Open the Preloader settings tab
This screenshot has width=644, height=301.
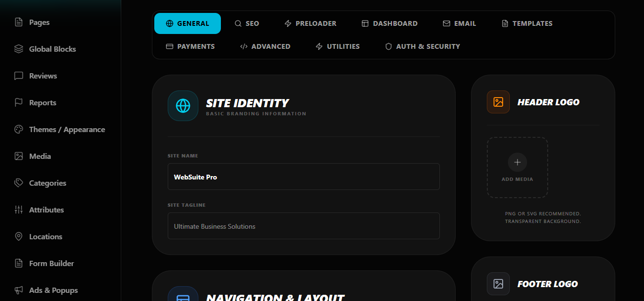tap(310, 23)
